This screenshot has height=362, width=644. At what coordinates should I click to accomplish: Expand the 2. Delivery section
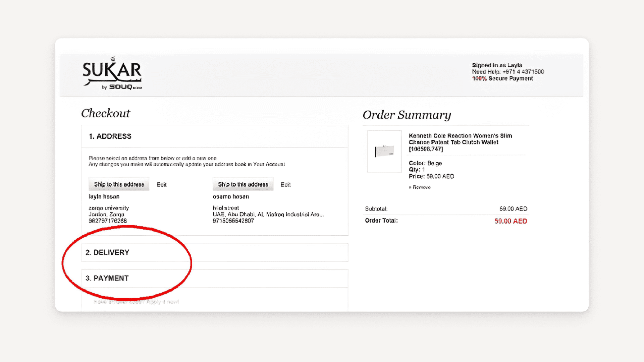point(107,252)
